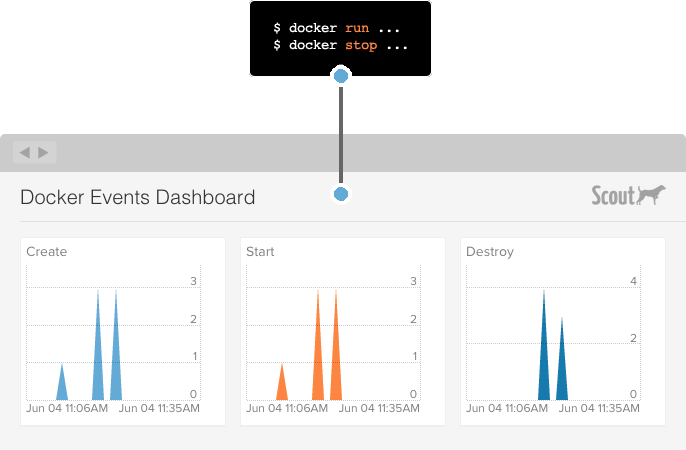Click 'Jun 04 11:06AM' under Start chart
The height and width of the screenshot is (450, 686).
(x=287, y=408)
